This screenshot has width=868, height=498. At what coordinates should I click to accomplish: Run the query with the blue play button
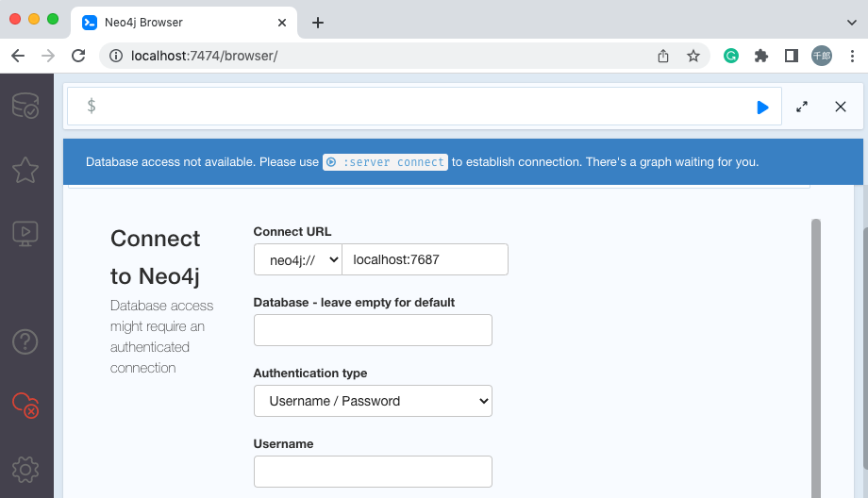coord(762,108)
